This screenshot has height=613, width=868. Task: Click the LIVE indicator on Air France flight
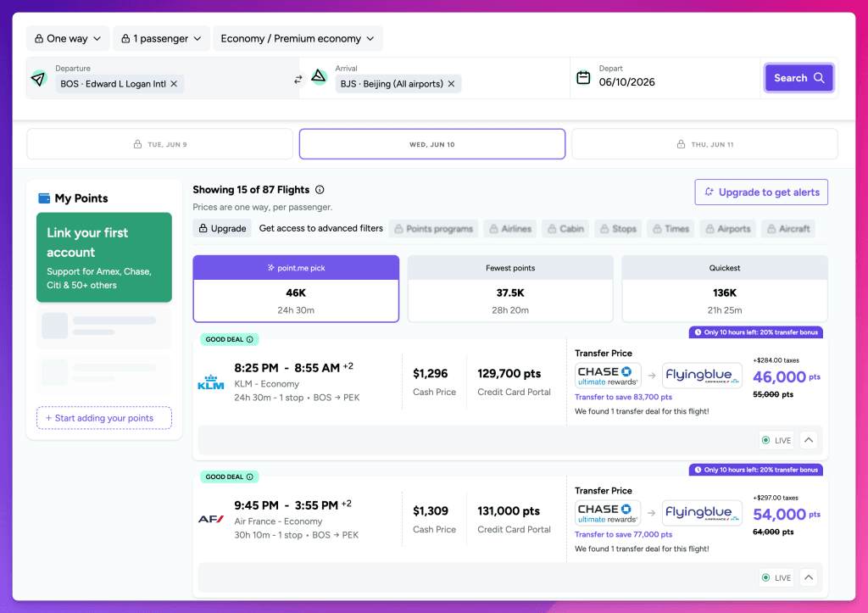click(776, 577)
